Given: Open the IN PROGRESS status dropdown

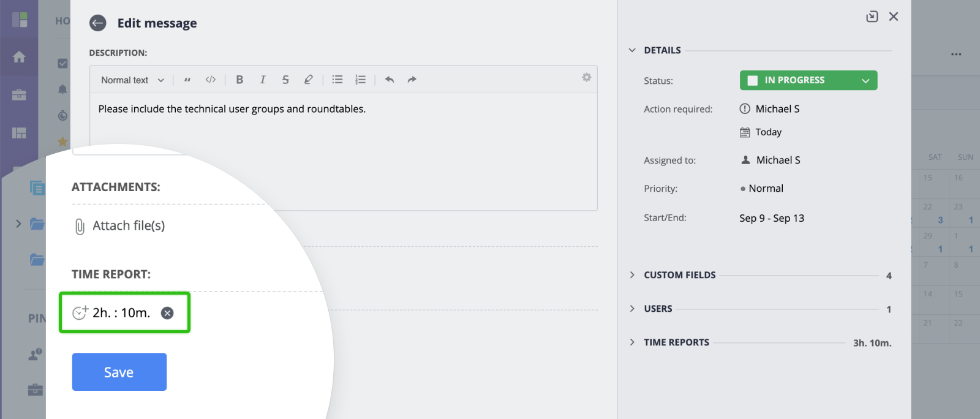Looking at the screenshot, I should click(809, 80).
